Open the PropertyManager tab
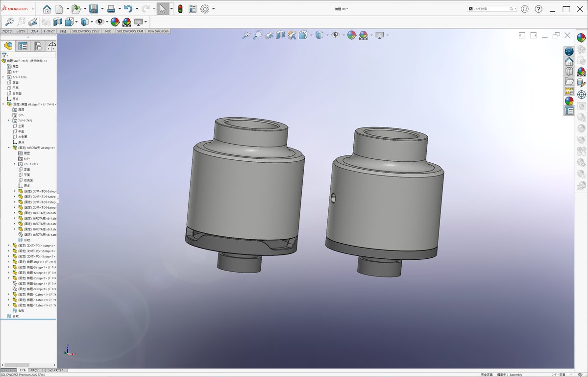The width and height of the screenshot is (588, 377). click(23, 46)
